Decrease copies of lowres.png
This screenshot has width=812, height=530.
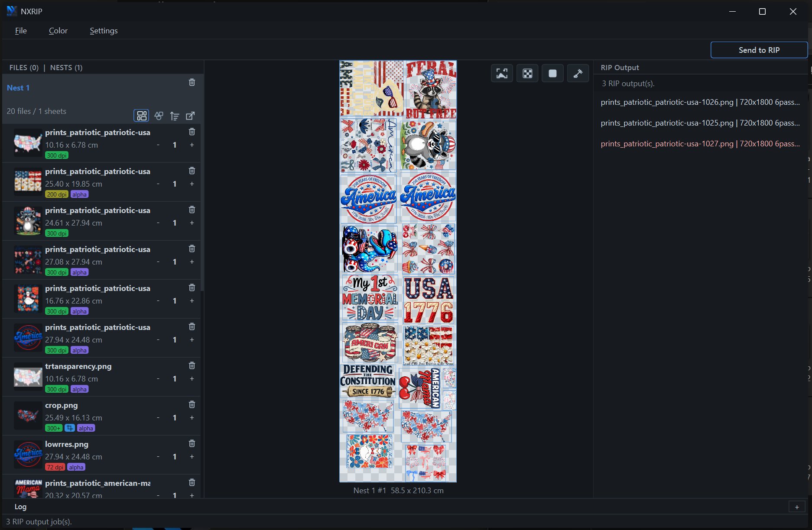coord(158,457)
